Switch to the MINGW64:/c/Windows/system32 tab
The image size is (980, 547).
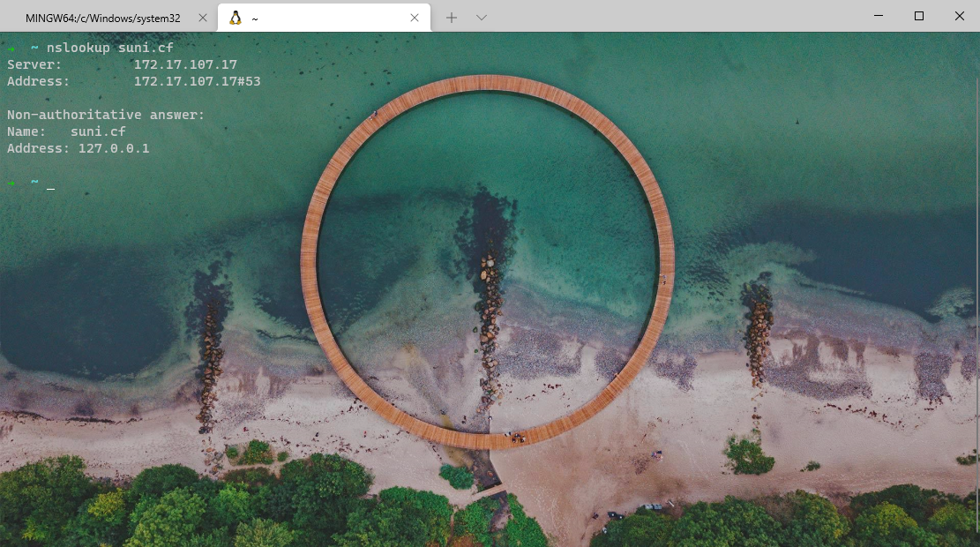click(x=103, y=19)
